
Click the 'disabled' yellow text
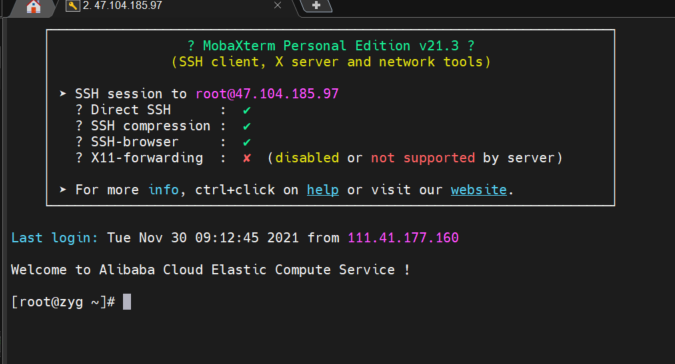(x=307, y=158)
